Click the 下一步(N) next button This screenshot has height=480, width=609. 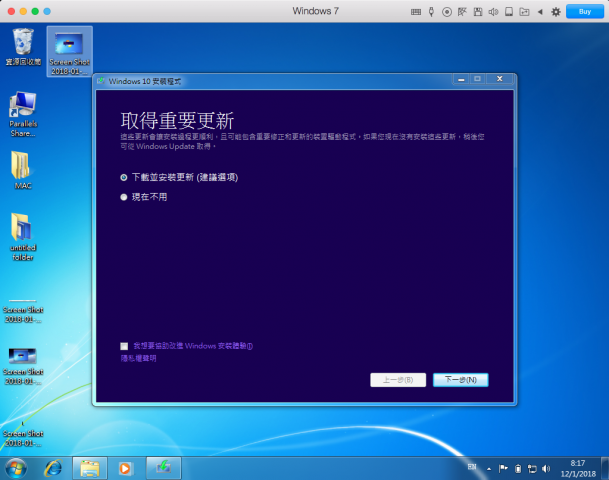tap(461, 380)
